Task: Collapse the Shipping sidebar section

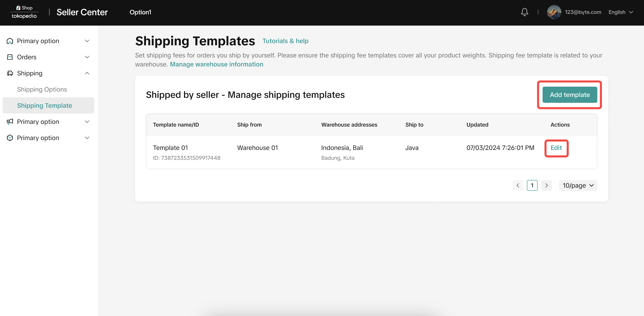Action: point(87,73)
